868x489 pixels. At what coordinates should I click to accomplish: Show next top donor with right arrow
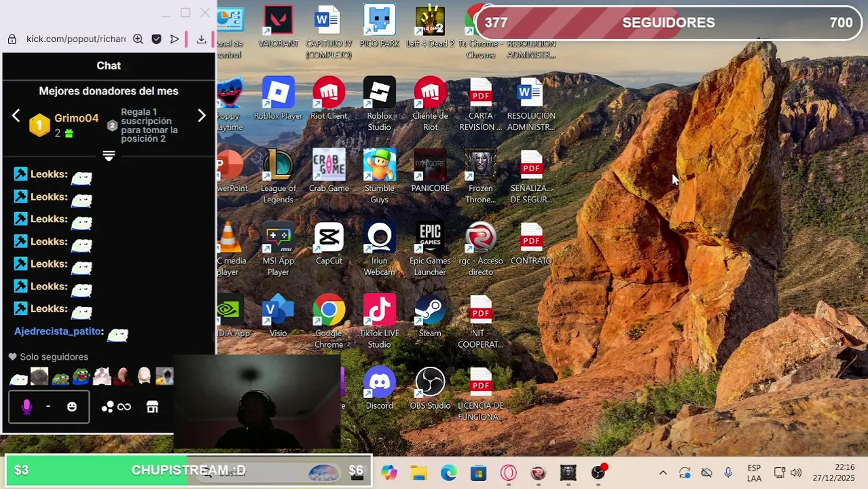[202, 115]
